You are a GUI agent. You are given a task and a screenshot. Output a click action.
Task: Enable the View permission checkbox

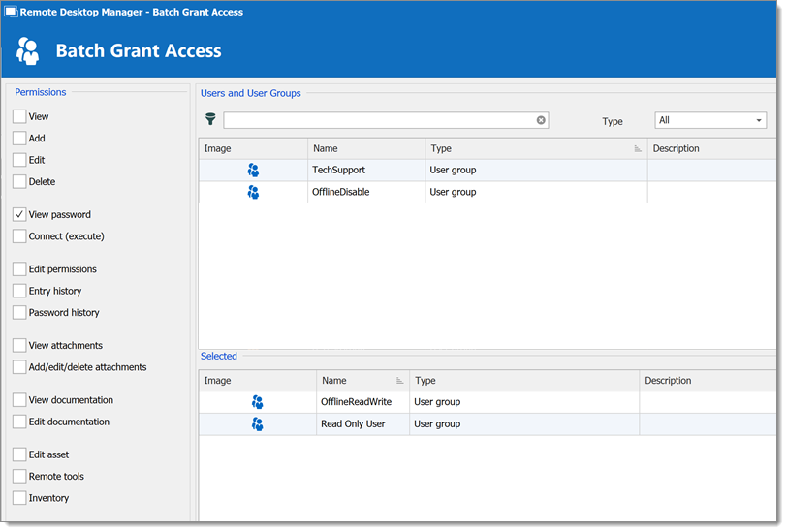[x=19, y=116]
